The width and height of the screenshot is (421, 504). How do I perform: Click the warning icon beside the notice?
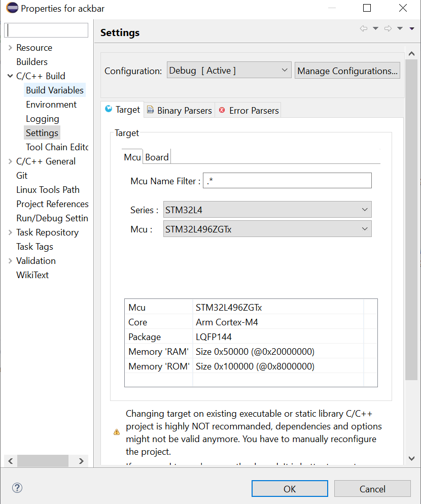click(117, 432)
